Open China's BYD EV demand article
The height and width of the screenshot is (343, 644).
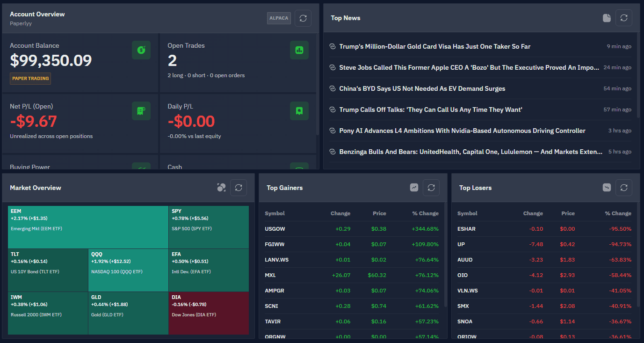pos(422,88)
